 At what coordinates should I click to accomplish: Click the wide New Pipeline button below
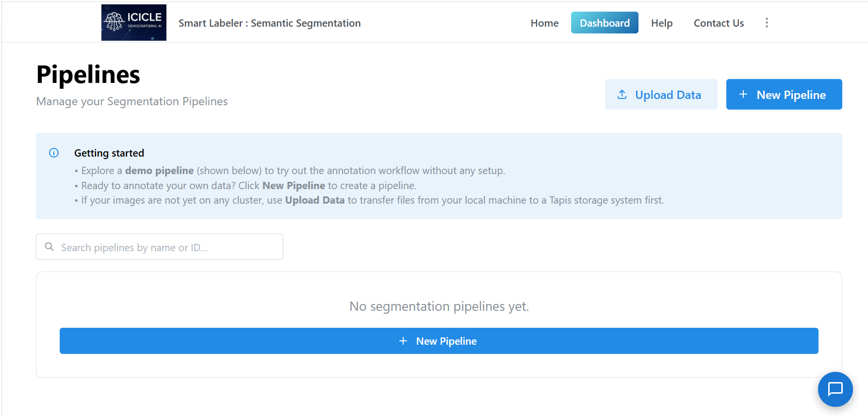click(439, 341)
